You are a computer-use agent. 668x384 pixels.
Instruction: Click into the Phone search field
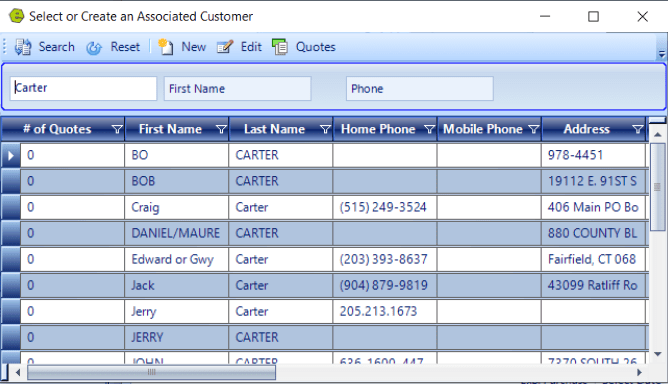click(420, 89)
